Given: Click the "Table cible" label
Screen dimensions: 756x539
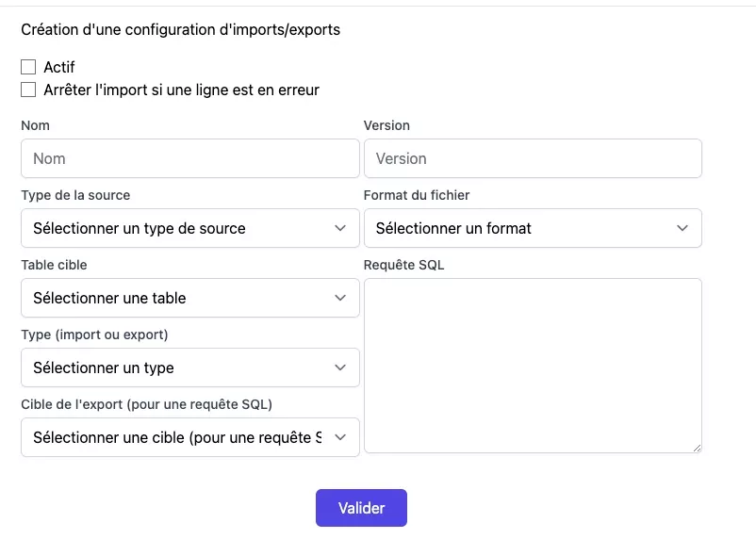Looking at the screenshot, I should [54, 265].
